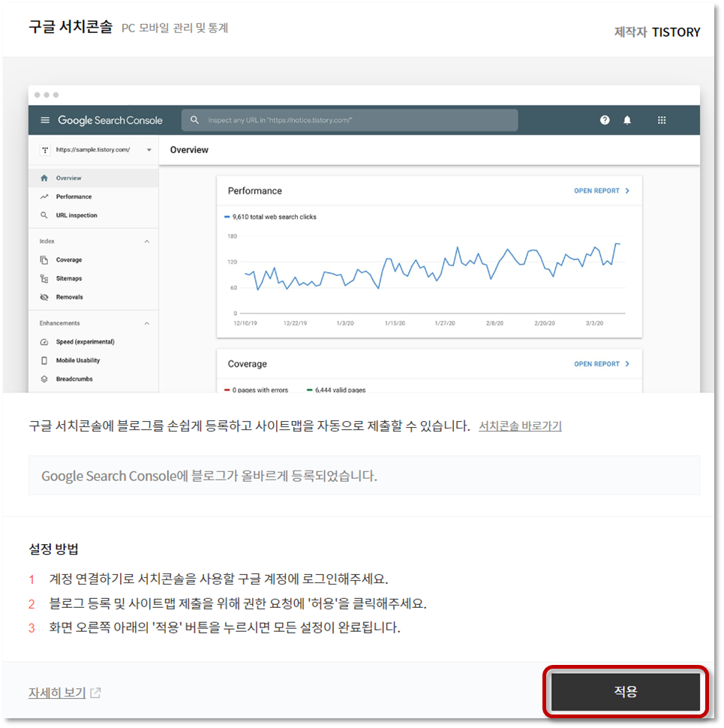This screenshot has width=724, height=728.
Task: Click the 제작자 TISTORY label
Action: [657, 32]
